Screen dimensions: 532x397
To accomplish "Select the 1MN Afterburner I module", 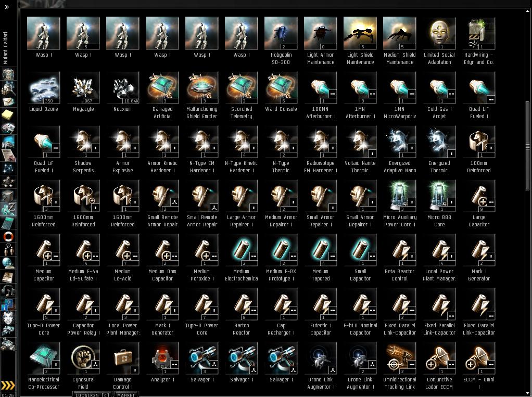I will tap(360, 96).
